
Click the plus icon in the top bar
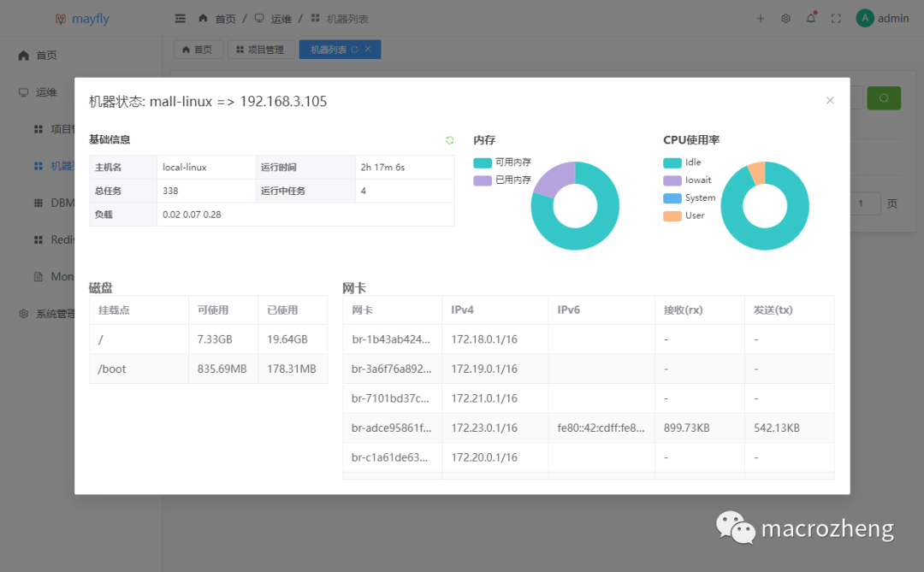tap(761, 18)
